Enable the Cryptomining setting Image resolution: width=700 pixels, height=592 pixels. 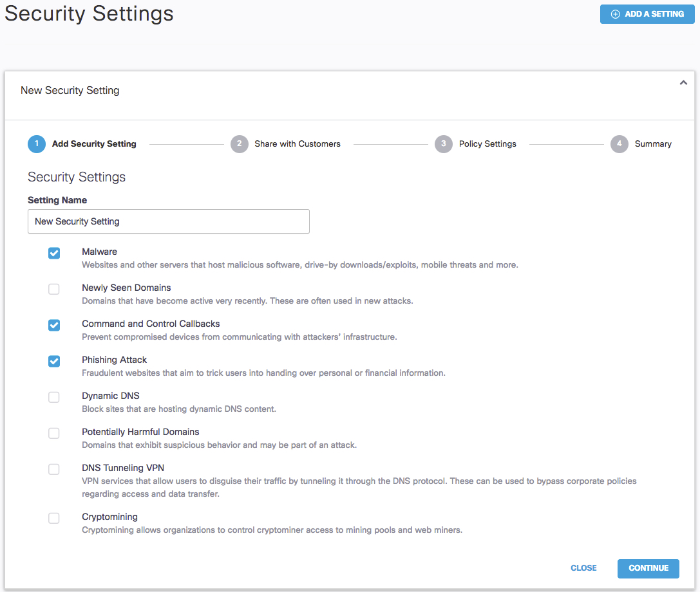point(53,518)
